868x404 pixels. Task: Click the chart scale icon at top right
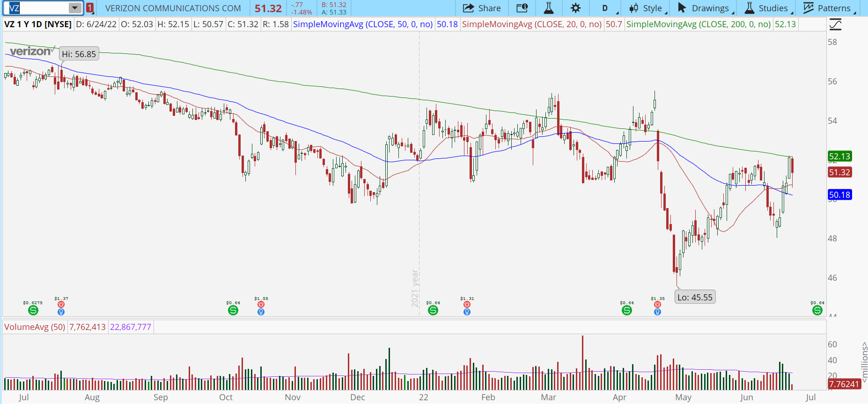click(x=835, y=24)
